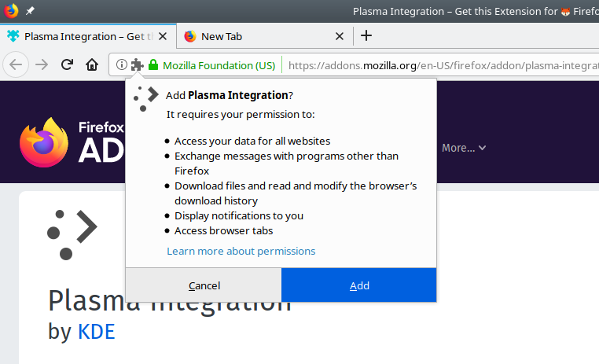Click Mozilla Foundation (US) identity label
This screenshot has height=364, width=599.
click(219, 65)
